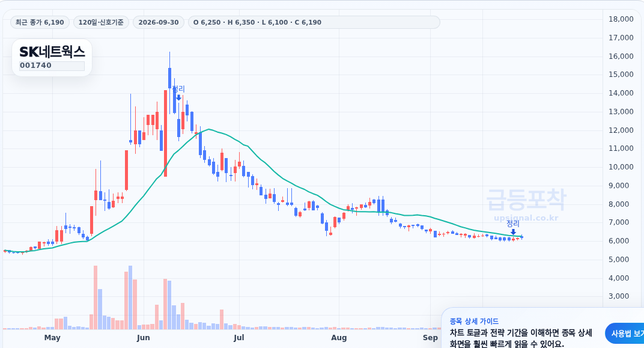Click the 정리 signal marker near June peak
The width and height of the screenshot is (644, 348).
point(178,89)
